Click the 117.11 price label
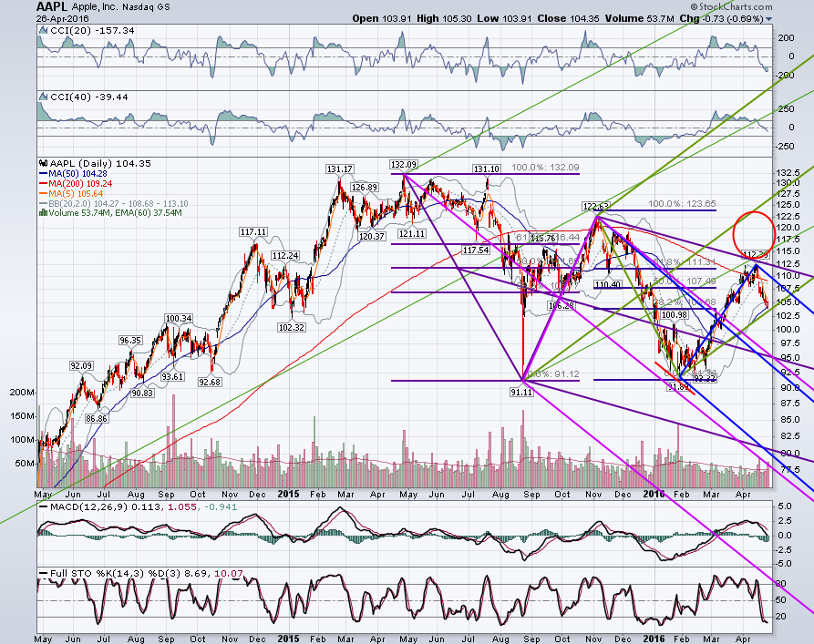The width and height of the screenshot is (814, 644). pos(252,232)
